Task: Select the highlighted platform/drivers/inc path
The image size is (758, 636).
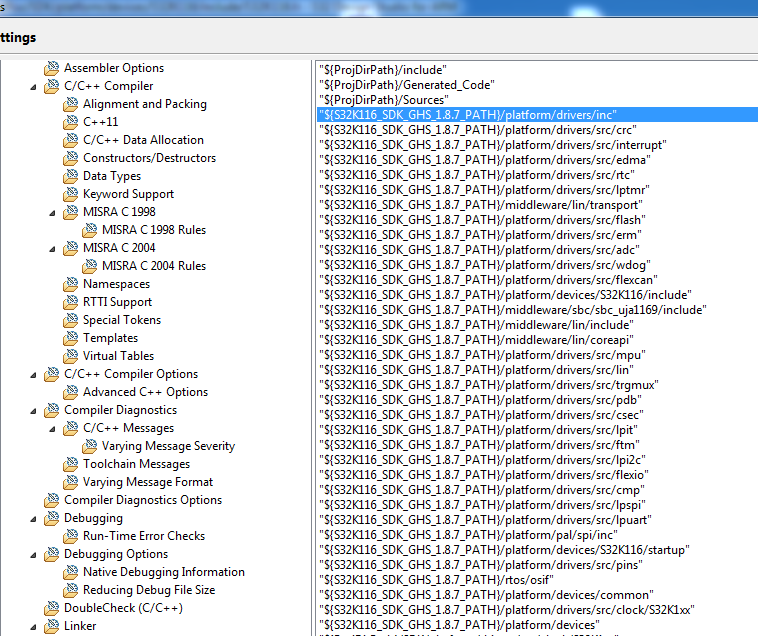Action: click(538, 115)
